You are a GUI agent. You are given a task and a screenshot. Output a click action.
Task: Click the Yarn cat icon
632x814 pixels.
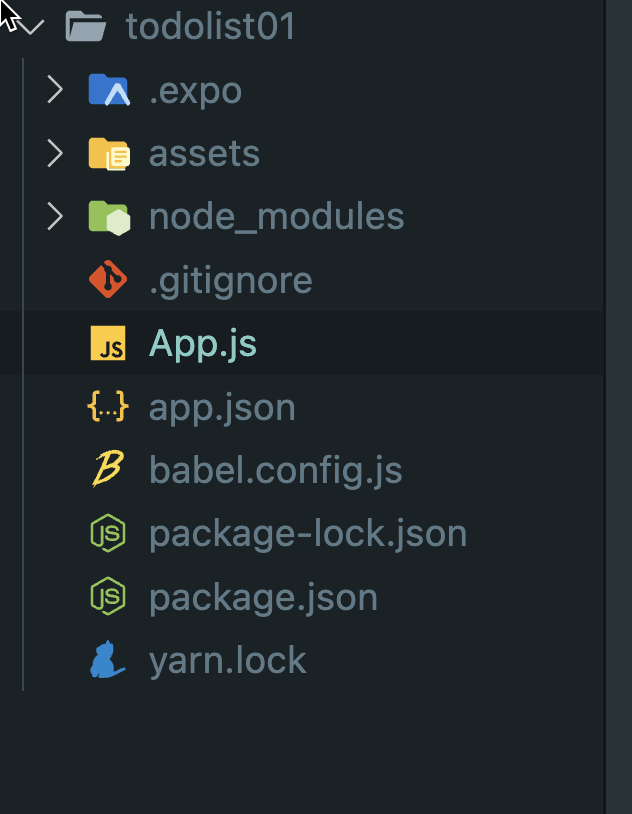(x=107, y=659)
